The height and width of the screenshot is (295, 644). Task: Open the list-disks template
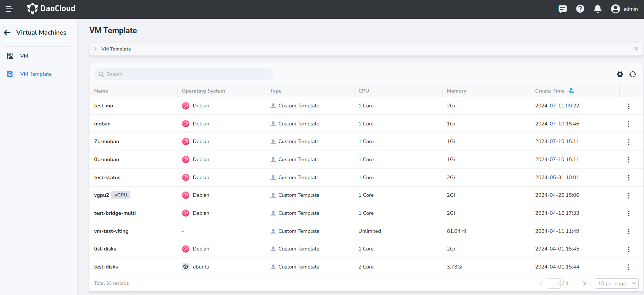[x=105, y=249]
